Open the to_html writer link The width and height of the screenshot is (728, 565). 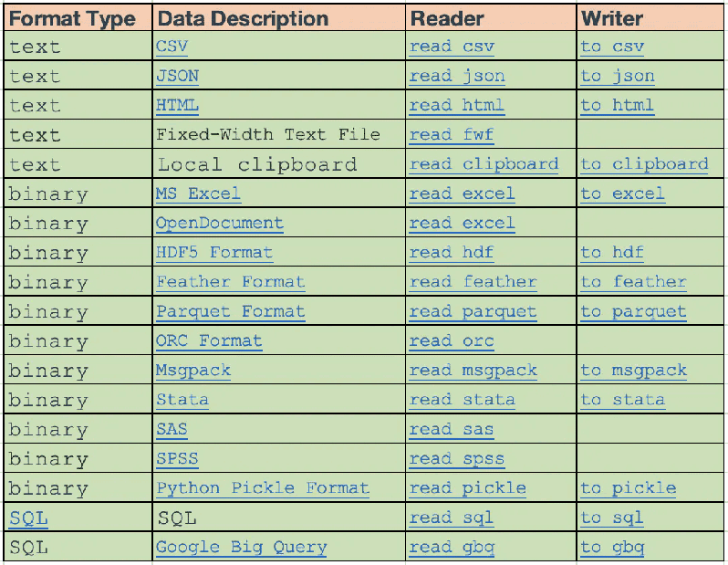[x=617, y=105]
